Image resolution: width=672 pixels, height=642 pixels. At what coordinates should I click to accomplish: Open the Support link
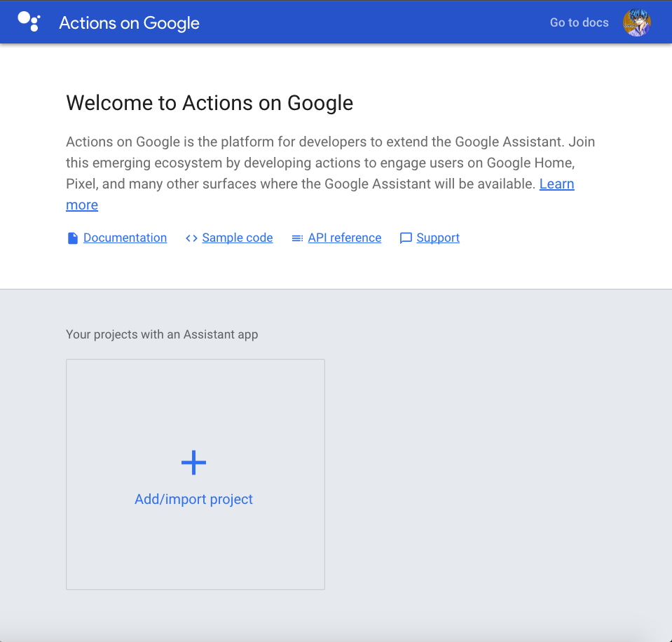[x=438, y=238]
